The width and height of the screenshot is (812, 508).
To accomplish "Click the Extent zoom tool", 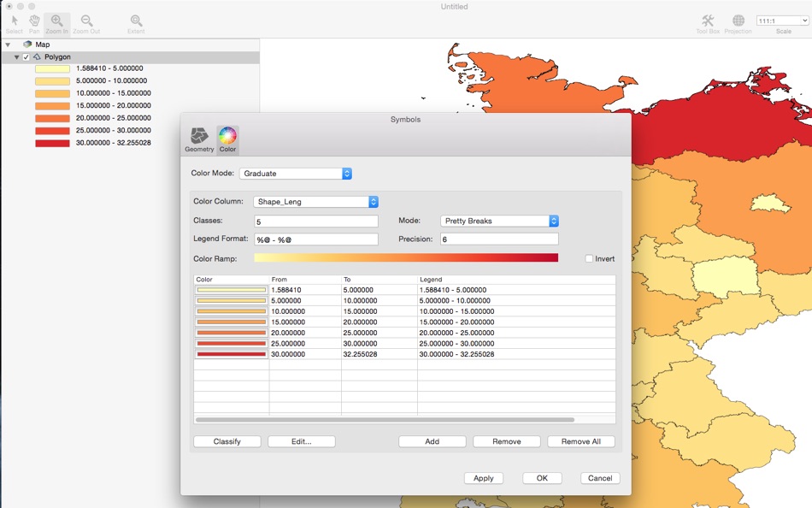I will pos(136,24).
